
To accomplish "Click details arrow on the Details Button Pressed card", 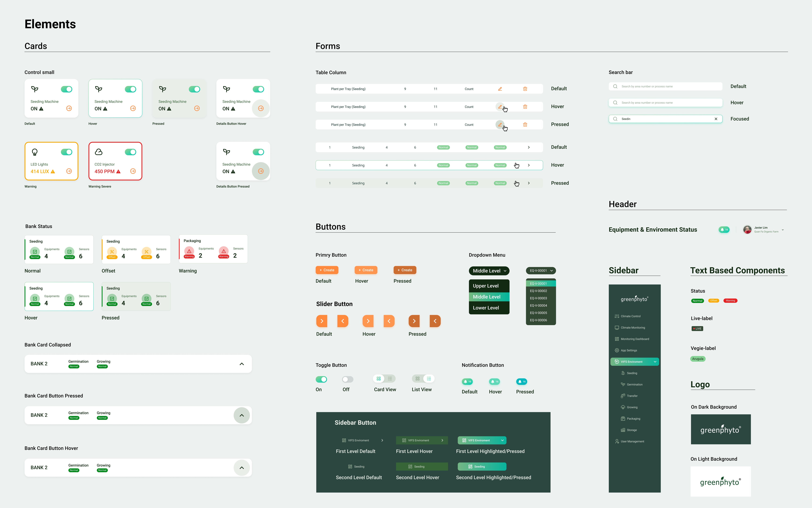I will coord(261,171).
